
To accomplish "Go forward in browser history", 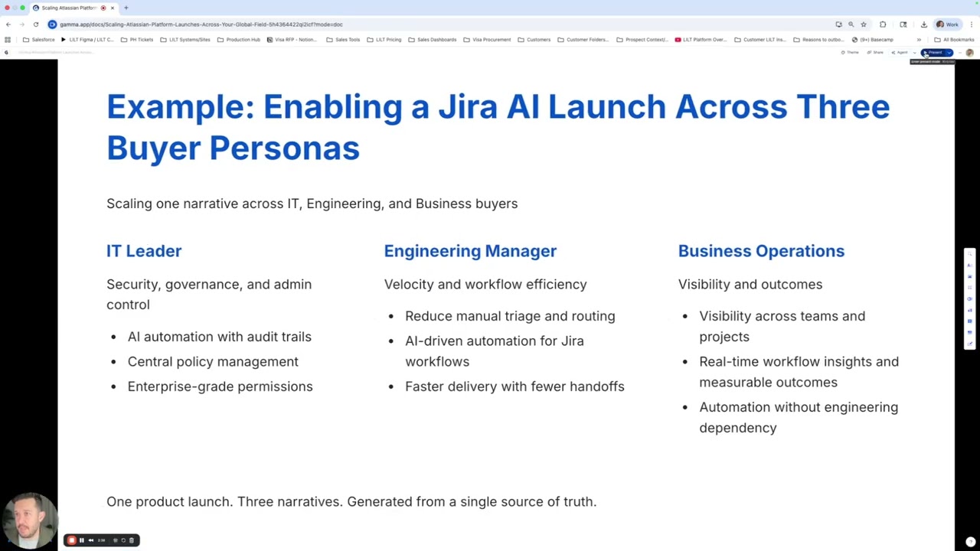I will 21,24.
